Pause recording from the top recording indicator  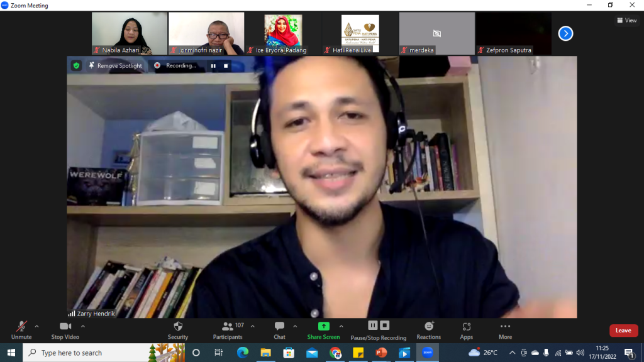pyautogui.click(x=213, y=65)
